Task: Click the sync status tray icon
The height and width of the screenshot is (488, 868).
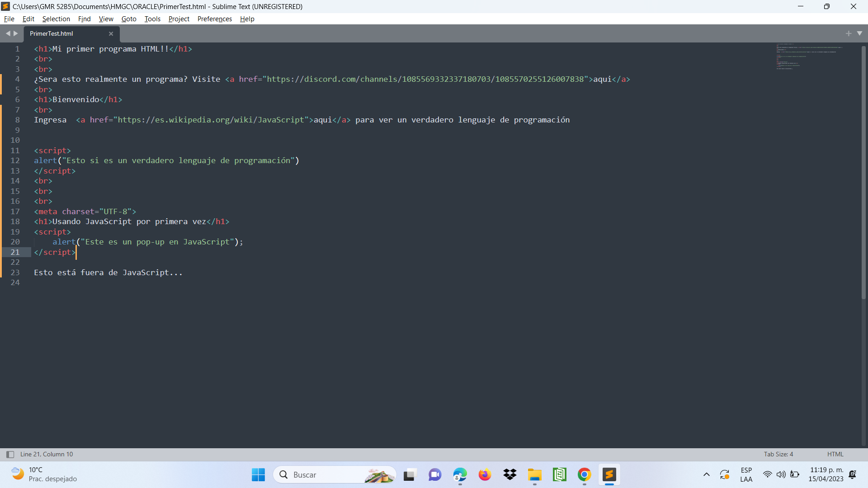Action: 725,474
